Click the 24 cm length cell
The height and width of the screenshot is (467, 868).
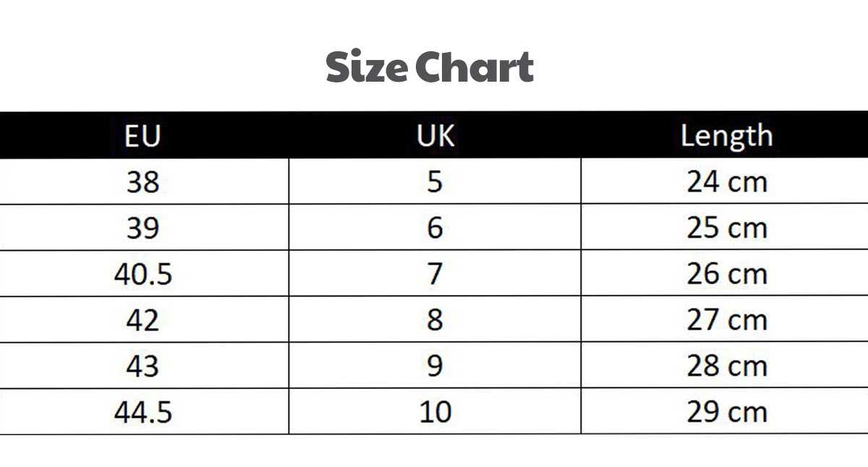[725, 181]
